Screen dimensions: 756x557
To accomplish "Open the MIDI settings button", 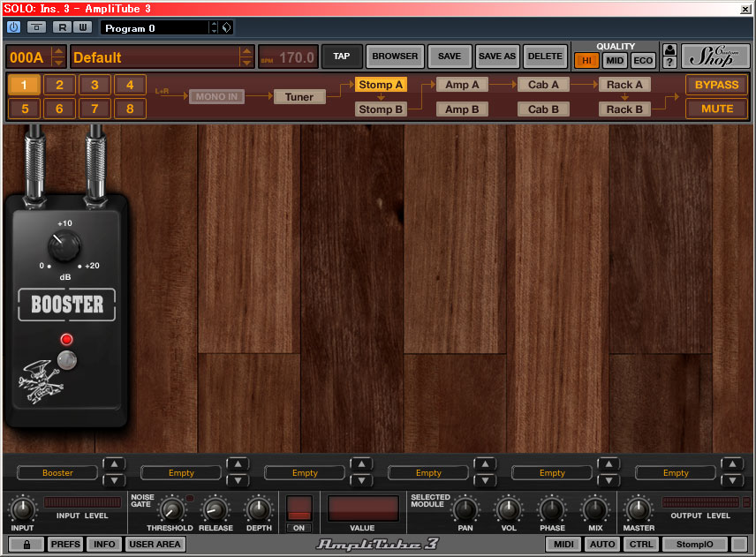I will 563,545.
